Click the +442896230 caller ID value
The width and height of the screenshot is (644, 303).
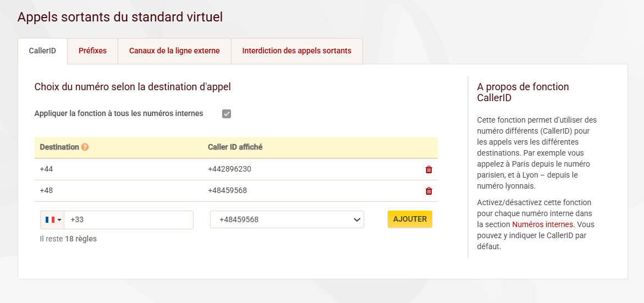[x=229, y=169]
